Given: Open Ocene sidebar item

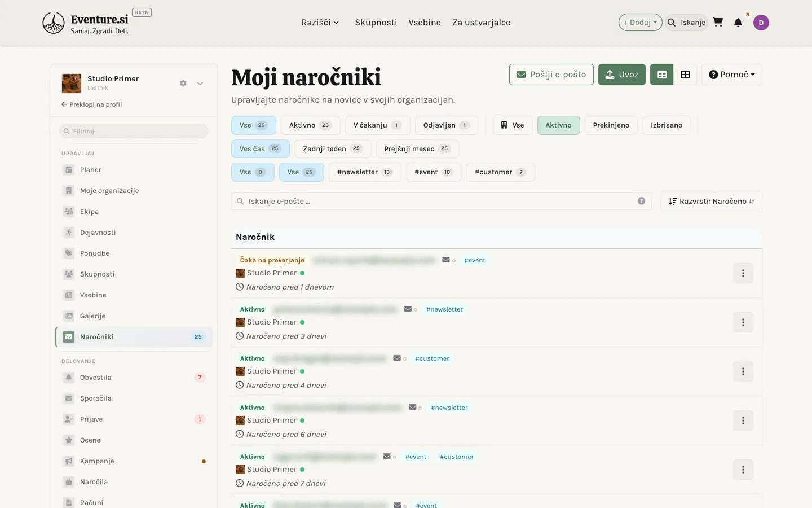Looking at the screenshot, I should 134,440.
